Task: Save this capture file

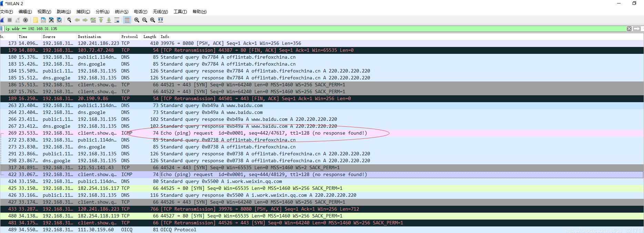Action: 43,20
